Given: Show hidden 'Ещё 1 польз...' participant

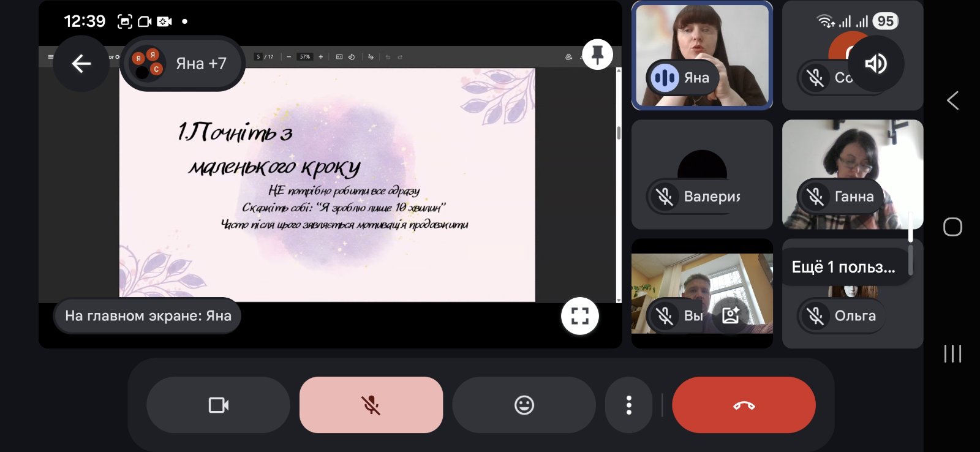Looking at the screenshot, I should 843,267.
